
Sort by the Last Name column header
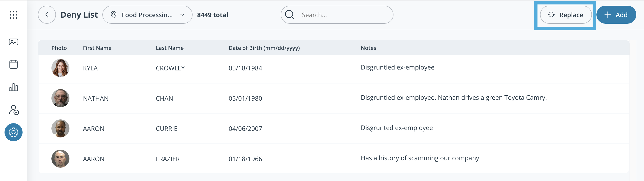click(170, 48)
